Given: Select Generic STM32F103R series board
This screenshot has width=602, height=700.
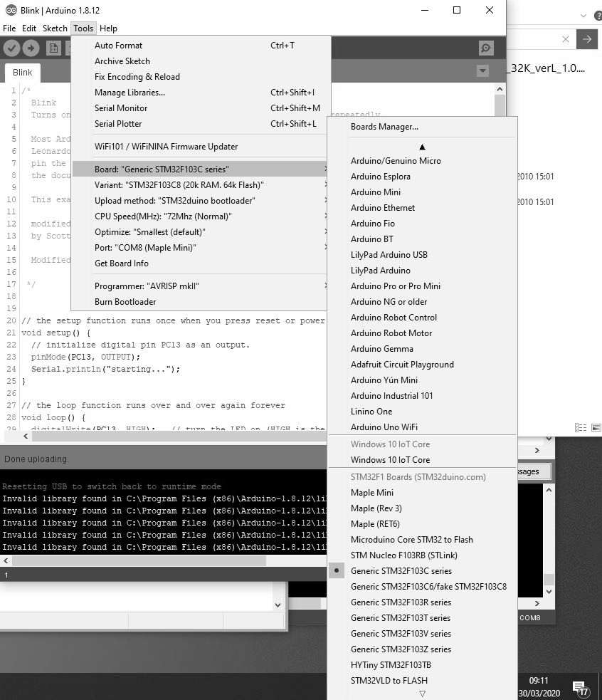Looking at the screenshot, I should coord(422,602).
